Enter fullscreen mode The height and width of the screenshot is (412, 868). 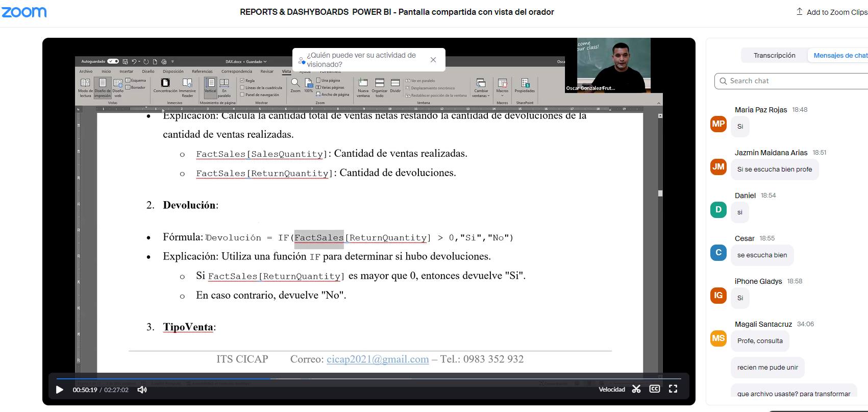(x=673, y=389)
